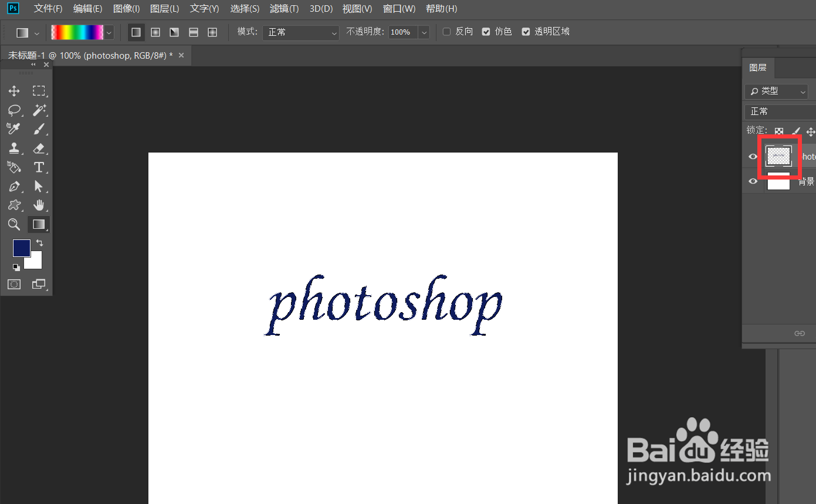This screenshot has height=504, width=816.
Task: Select the Zoom magnifier tool
Action: coord(14,224)
